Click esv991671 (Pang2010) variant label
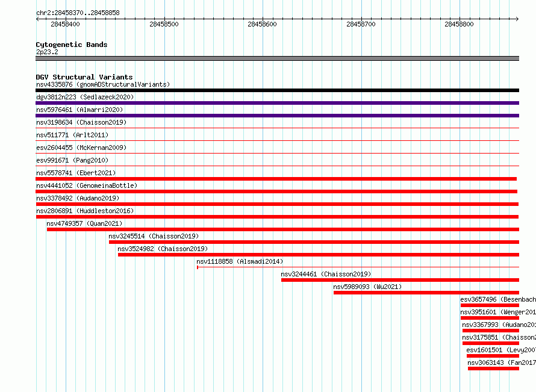 coord(72,160)
